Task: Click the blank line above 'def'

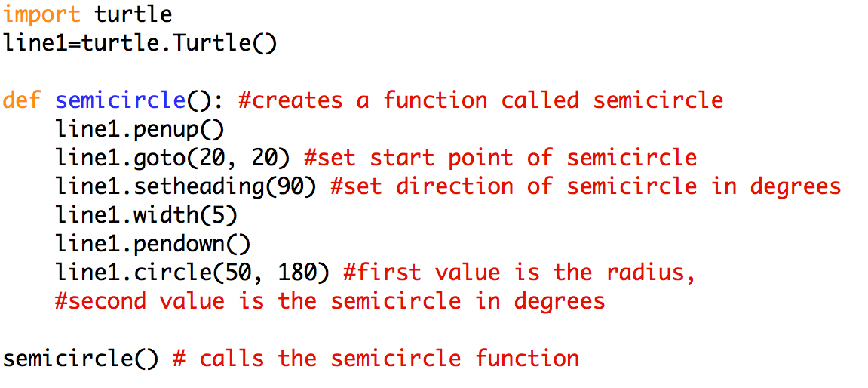Action: pyautogui.click(x=226, y=72)
